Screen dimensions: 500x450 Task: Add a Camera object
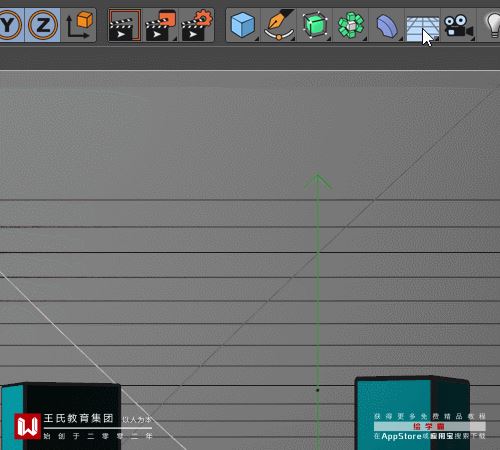pyautogui.click(x=458, y=25)
